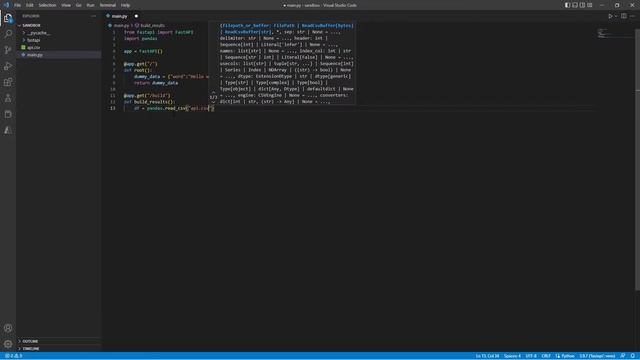Click the CRLF line ending status item

(546, 356)
